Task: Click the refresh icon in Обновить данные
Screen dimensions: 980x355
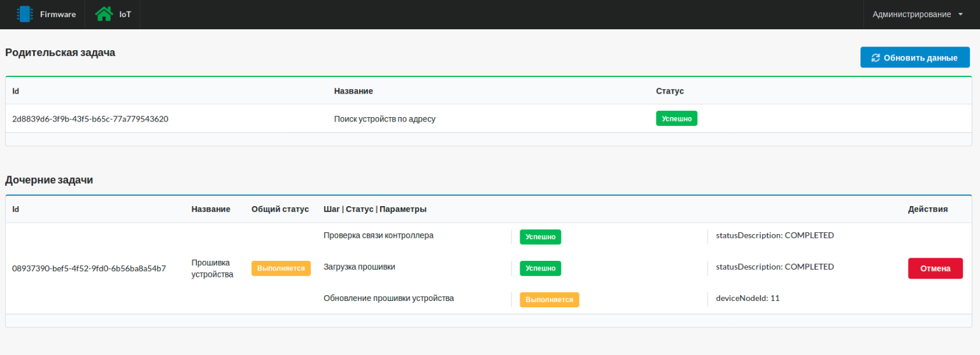Action: point(876,58)
